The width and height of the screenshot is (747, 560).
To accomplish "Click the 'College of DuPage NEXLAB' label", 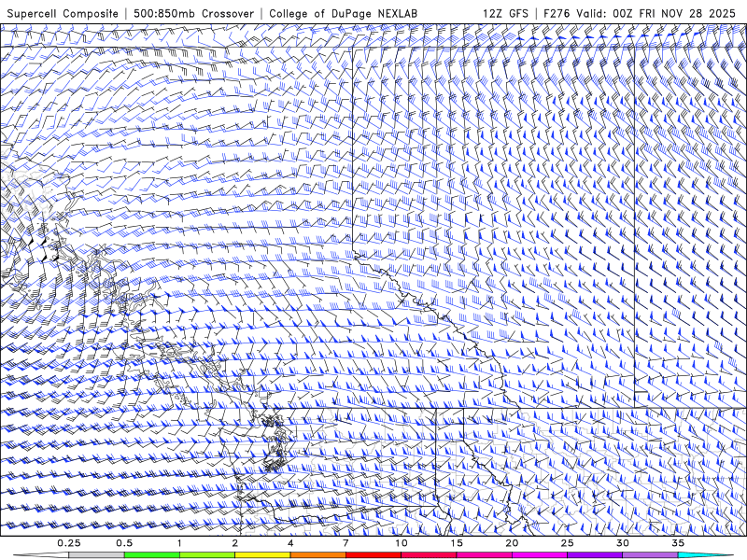I will 343,13.
